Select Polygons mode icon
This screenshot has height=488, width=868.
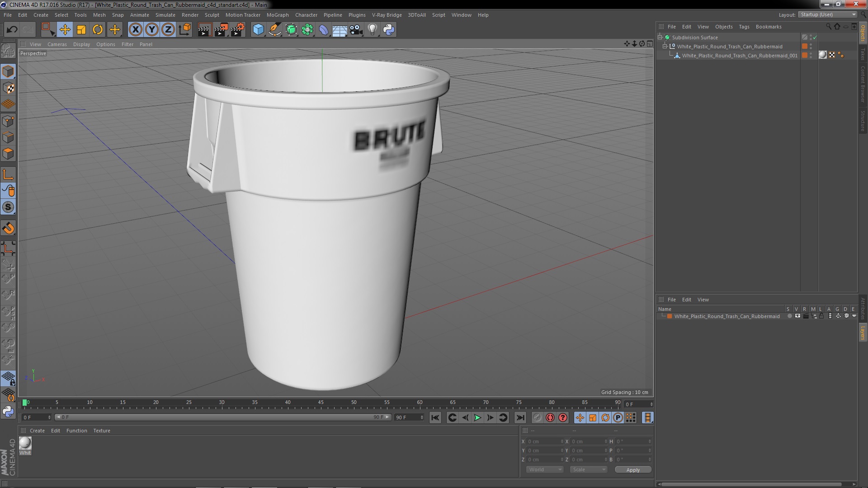pos(8,154)
